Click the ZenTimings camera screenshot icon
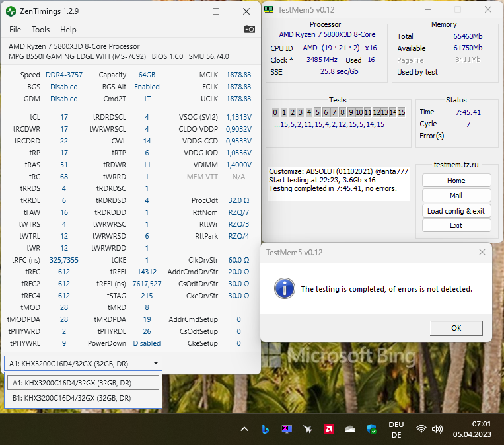This screenshot has width=504, height=445. (x=249, y=30)
